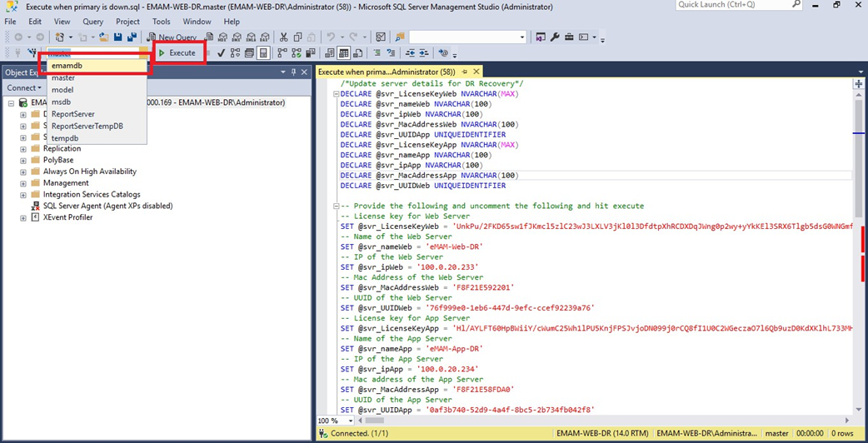Select the ReportServer database entry

(97, 114)
